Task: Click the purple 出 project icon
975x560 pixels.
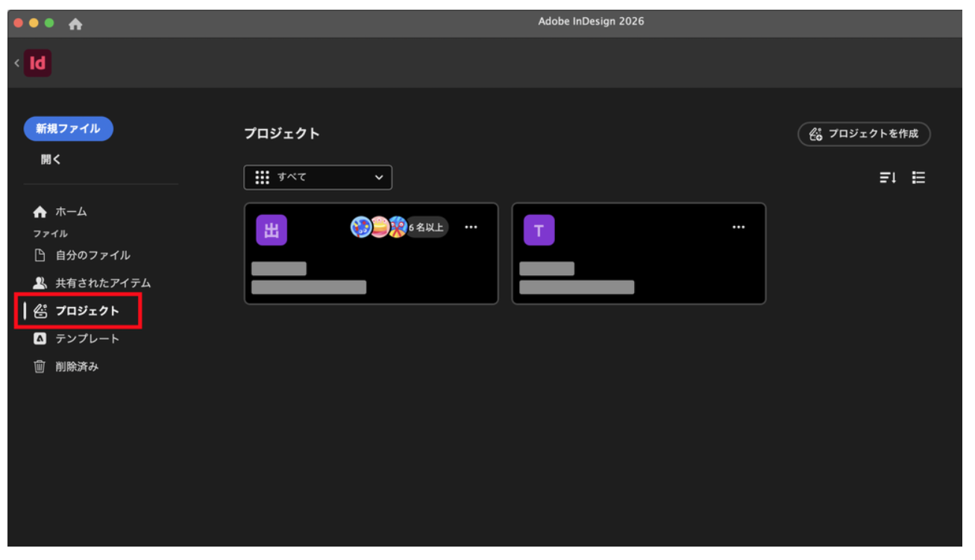Action: (271, 230)
